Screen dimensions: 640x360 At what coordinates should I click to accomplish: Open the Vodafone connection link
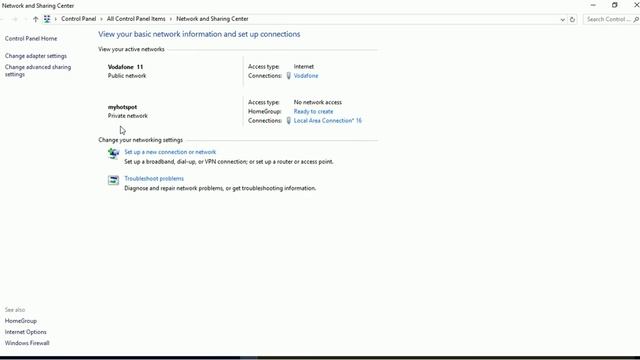pos(306,76)
